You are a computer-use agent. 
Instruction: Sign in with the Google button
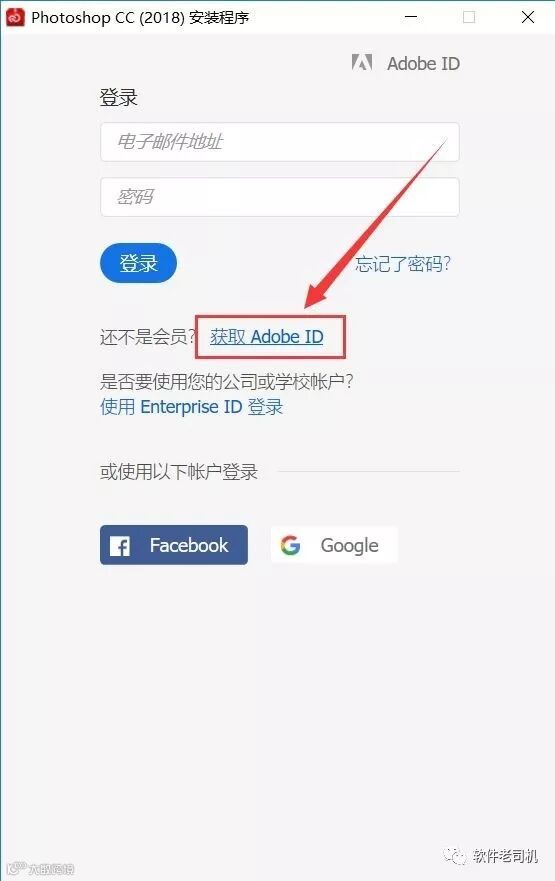pos(334,545)
